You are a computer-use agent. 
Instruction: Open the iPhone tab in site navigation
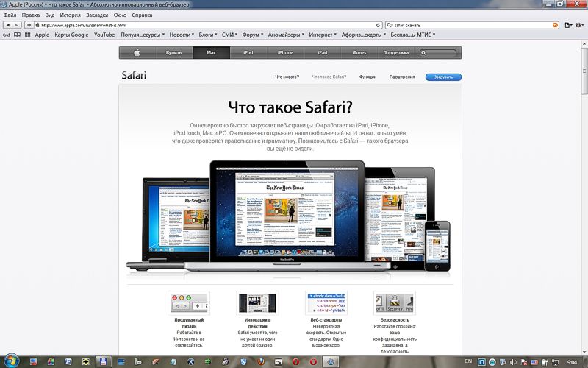(x=285, y=52)
